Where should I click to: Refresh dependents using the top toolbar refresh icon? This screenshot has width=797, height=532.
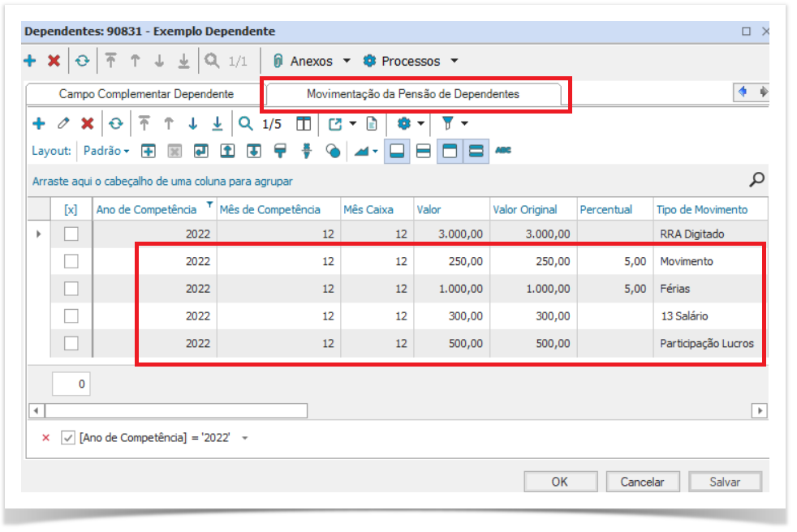click(82, 61)
